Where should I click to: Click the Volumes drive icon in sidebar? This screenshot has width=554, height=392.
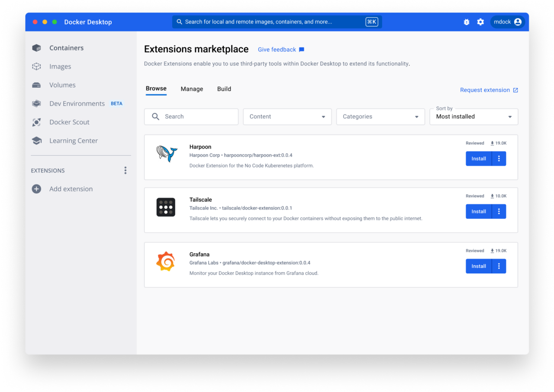(37, 85)
